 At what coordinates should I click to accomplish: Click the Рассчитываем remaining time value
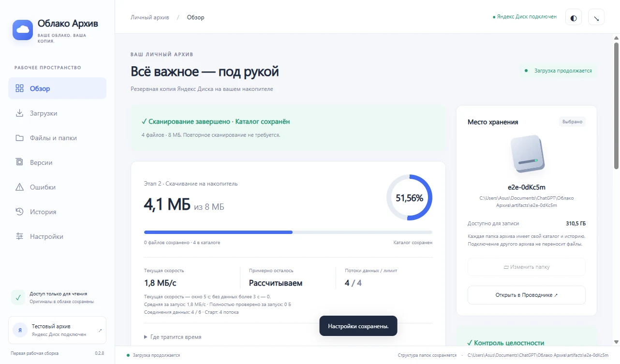pos(276,283)
